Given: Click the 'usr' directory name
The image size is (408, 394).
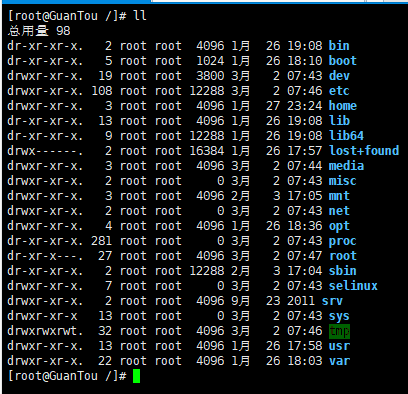Looking at the screenshot, I should point(339,346).
